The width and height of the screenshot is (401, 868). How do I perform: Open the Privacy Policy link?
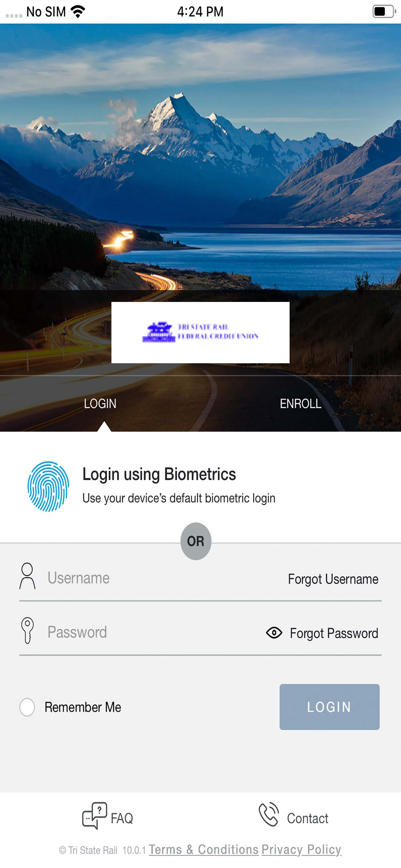pos(302,850)
